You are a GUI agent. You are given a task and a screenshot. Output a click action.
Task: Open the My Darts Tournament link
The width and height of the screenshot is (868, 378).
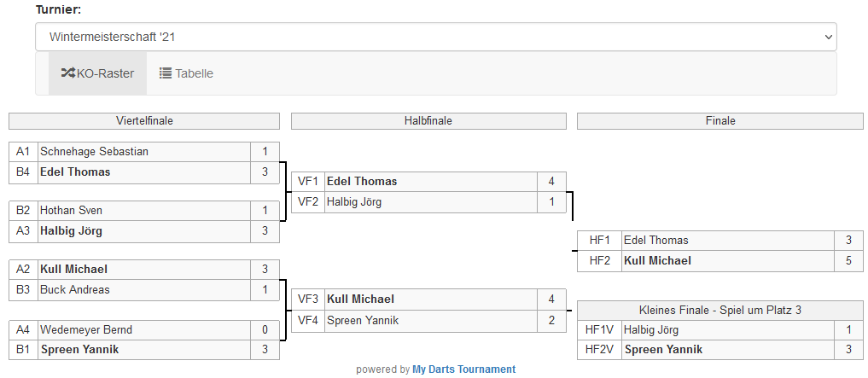463,369
